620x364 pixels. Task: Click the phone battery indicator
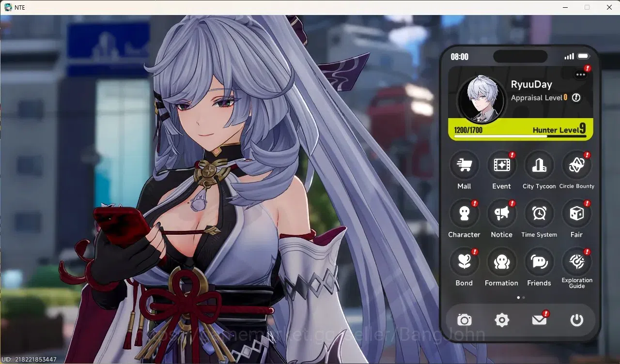(x=583, y=57)
